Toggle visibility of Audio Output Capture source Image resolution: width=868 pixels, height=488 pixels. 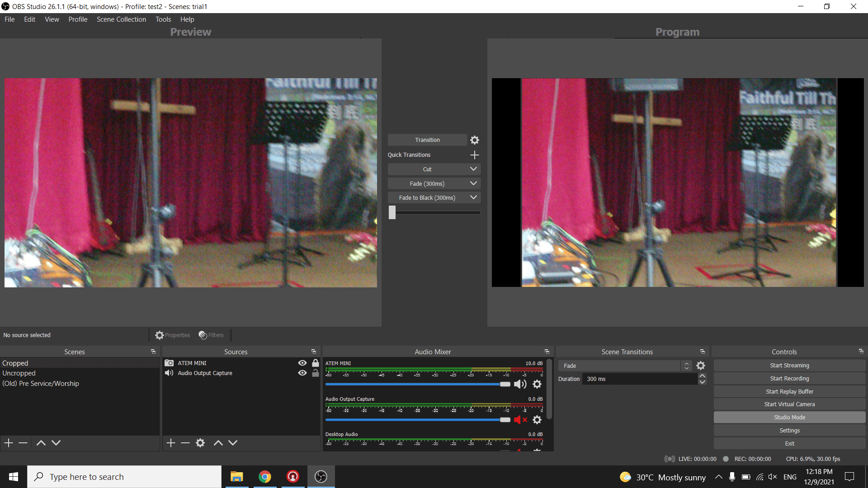pos(302,373)
